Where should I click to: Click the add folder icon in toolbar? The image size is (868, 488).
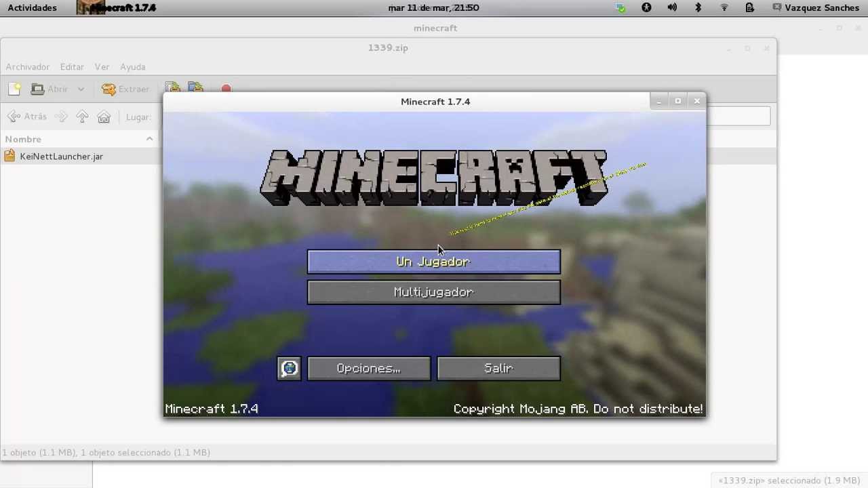tap(196, 89)
